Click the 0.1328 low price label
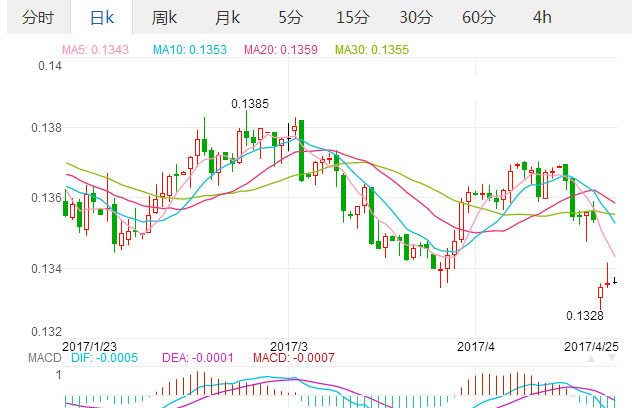This screenshot has height=408, width=632. coord(585,316)
